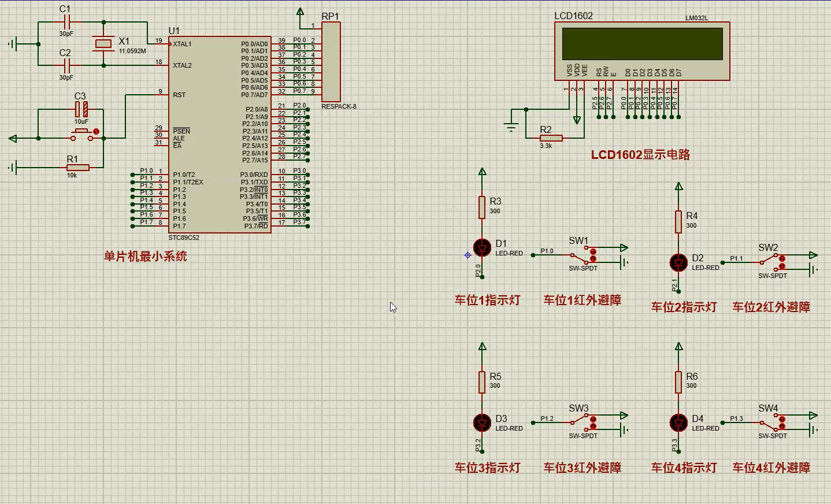Click the red LED D1

[x=482, y=248]
